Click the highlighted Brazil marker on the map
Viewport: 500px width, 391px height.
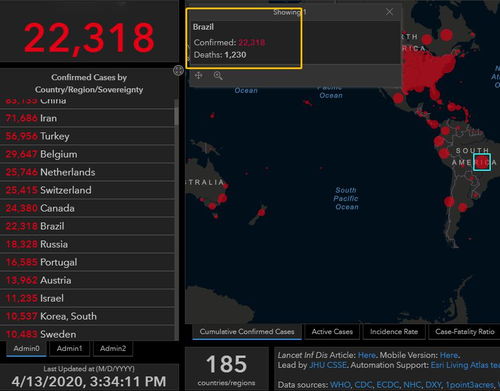482,162
